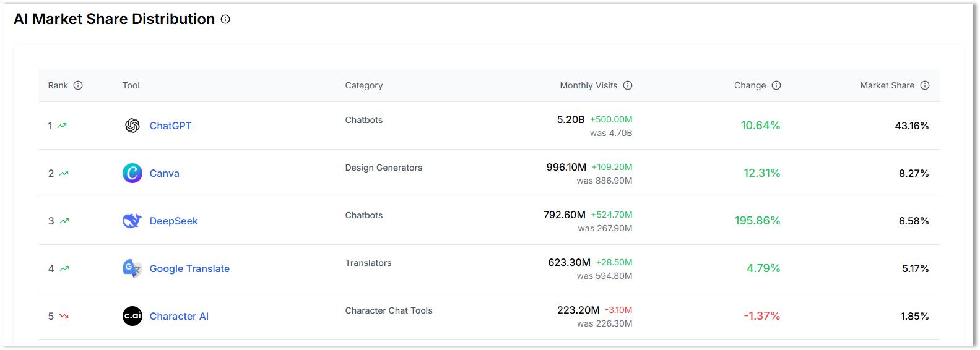
Task: Open the DeepSeek tool link
Action: click(x=173, y=221)
